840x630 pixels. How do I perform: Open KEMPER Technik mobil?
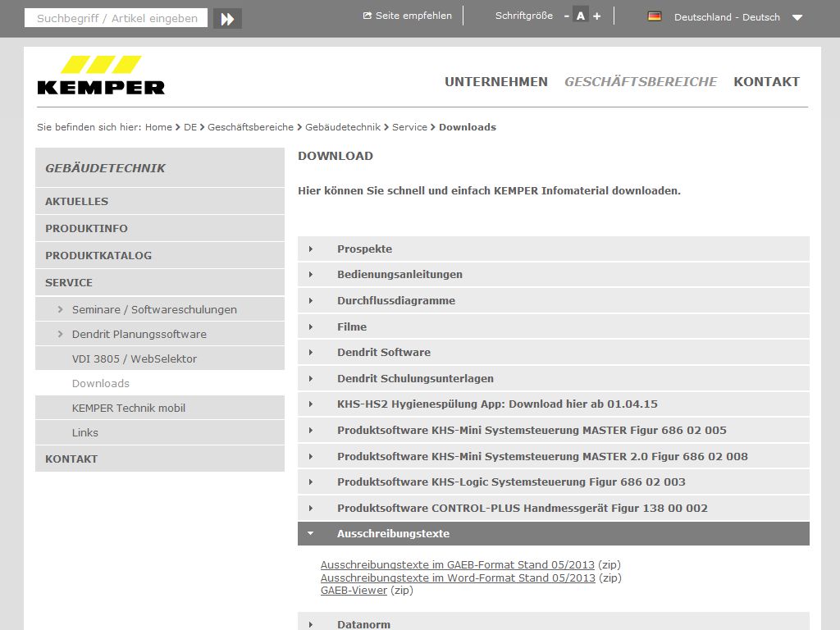click(160, 409)
